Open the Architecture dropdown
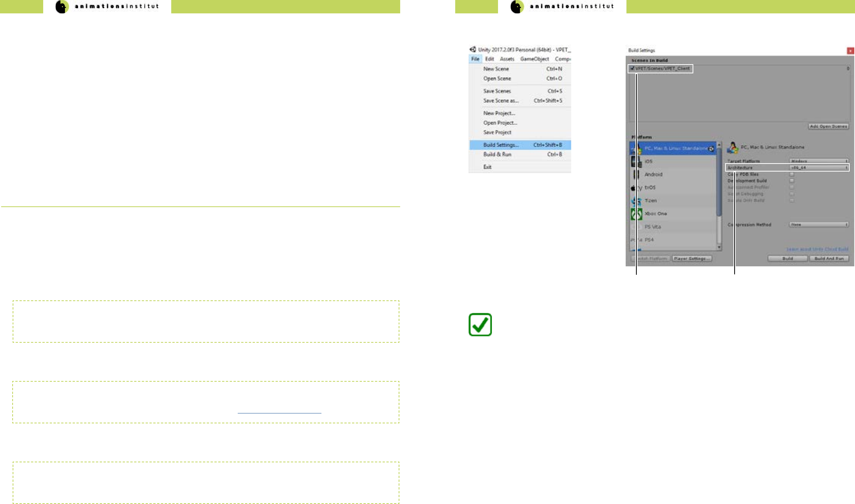855x504 pixels. pyautogui.click(x=819, y=168)
